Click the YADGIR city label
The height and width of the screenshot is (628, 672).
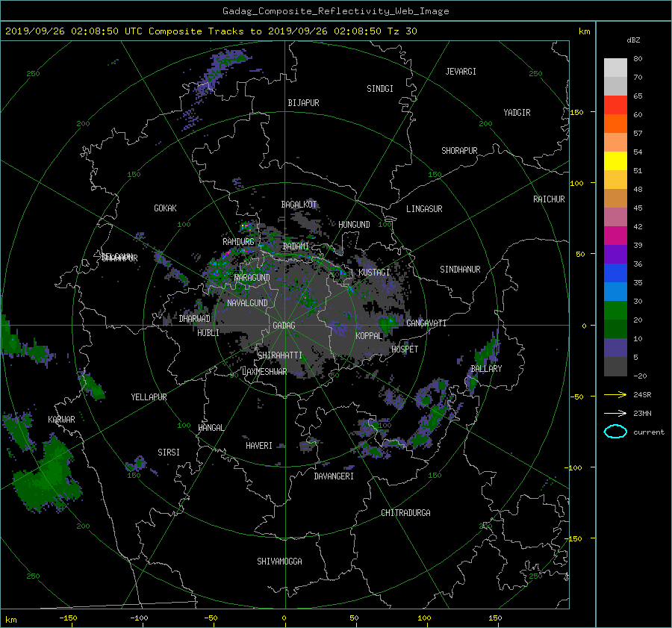coord(517,113)
